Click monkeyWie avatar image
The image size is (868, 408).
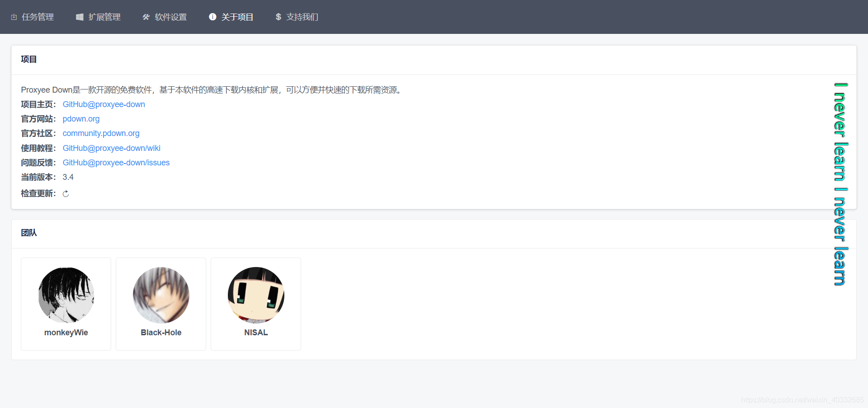66,295
